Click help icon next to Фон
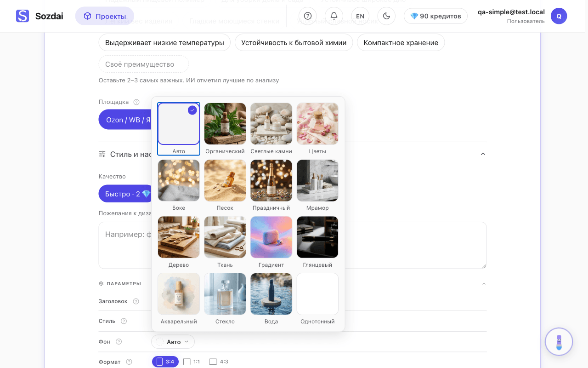Viewport: 588px width, 368px height. click(119, 342)
